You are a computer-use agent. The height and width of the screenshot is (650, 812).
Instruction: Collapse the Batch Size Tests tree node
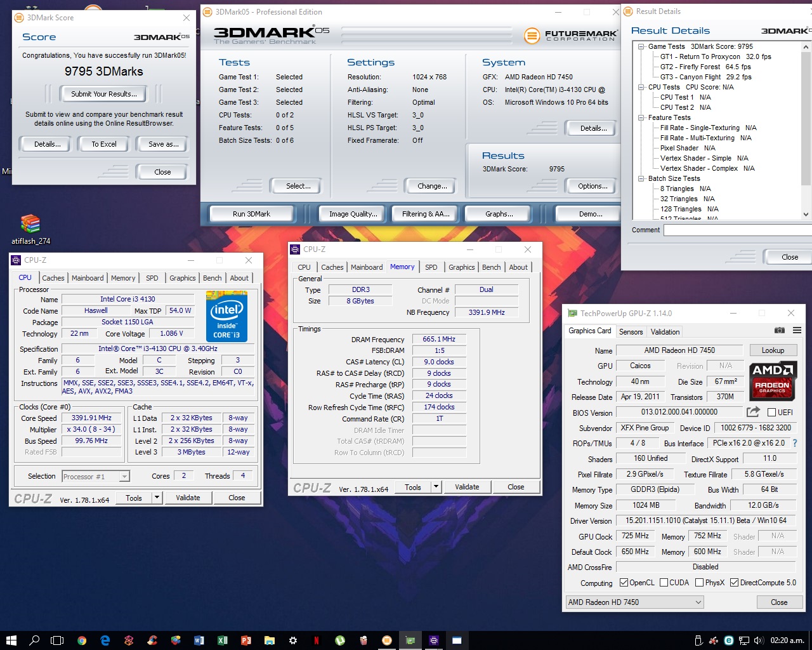pyautogui.click(x=641, y=178)
